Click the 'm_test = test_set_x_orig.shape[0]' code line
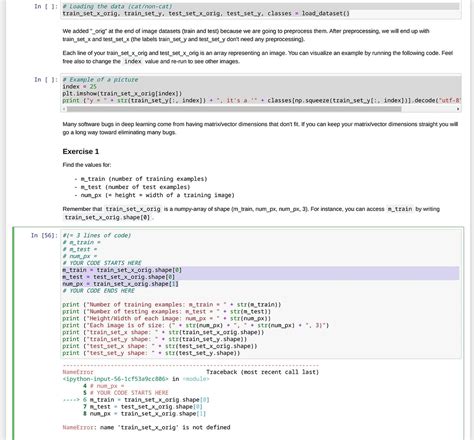 tap(118, 277)
